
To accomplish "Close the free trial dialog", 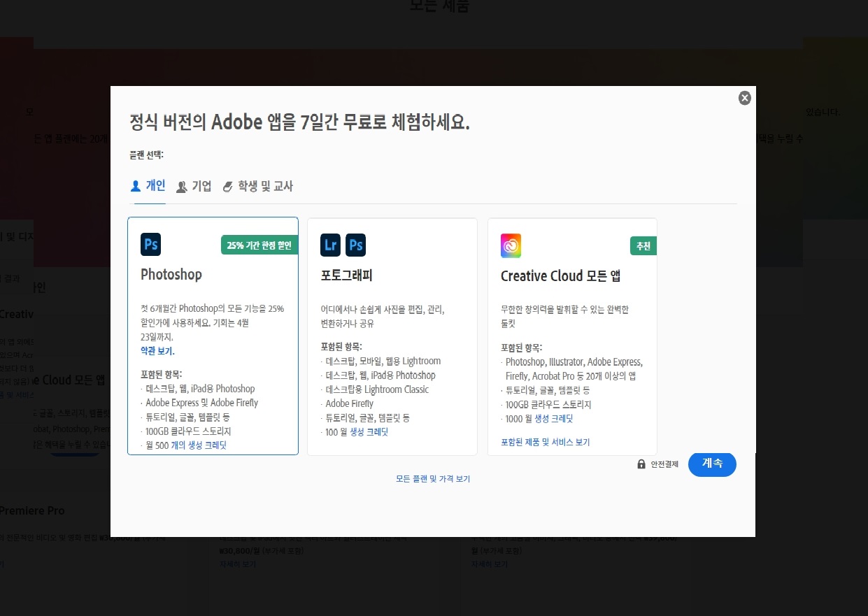I will [745, 98].
